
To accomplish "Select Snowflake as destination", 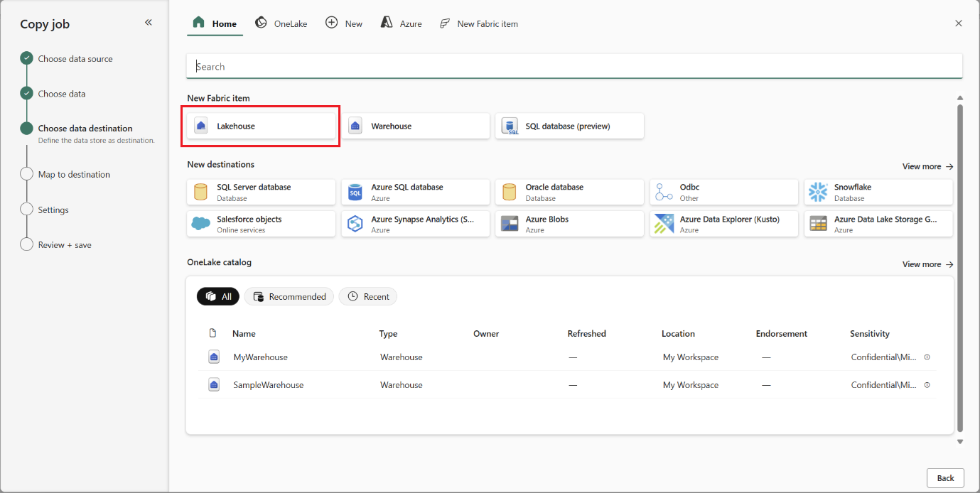I will 878,192.
